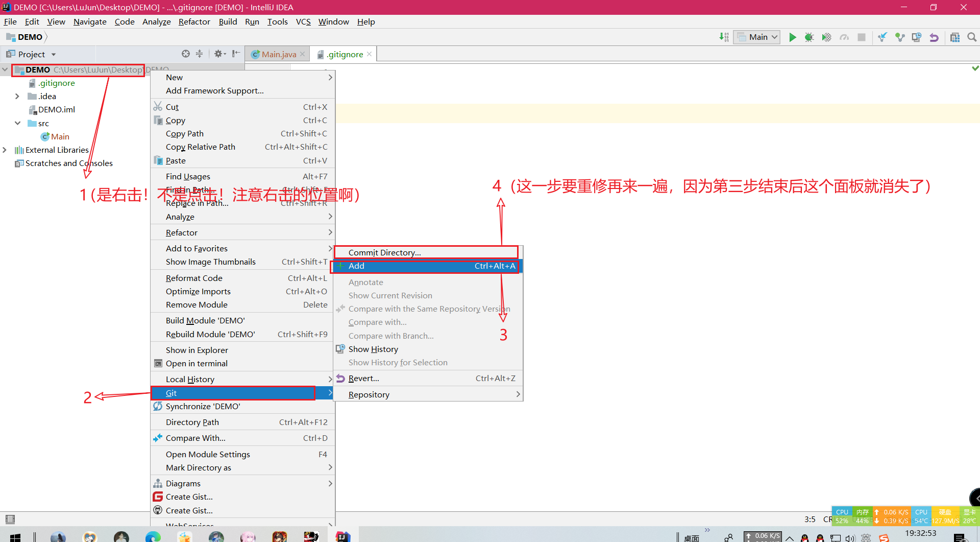Image resolution: width=980 pixels, height=542 pixels.
Task: Select Git in context menu
Action: pos(242,393)
